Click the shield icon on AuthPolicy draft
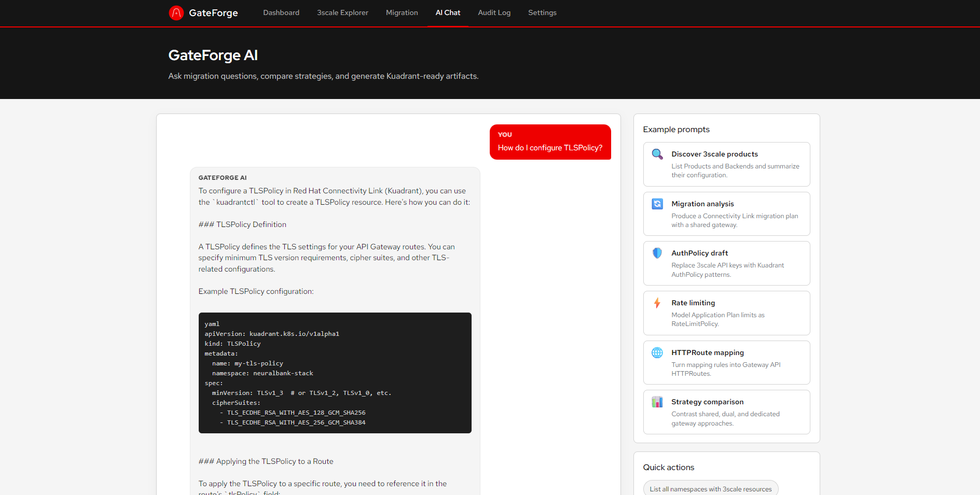 657,253
